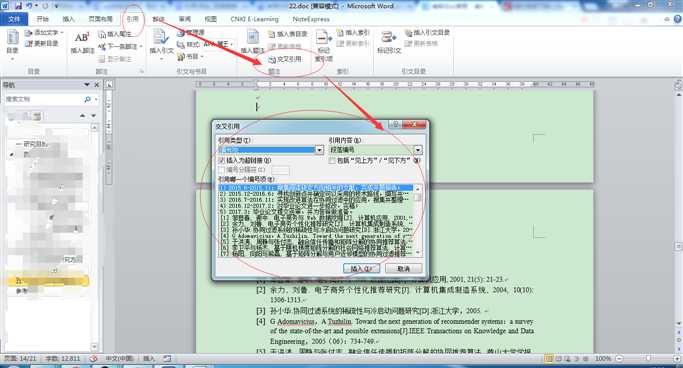Click the 插入索引 insert index icon
This screenshot has height=368, width=683.
340,33
